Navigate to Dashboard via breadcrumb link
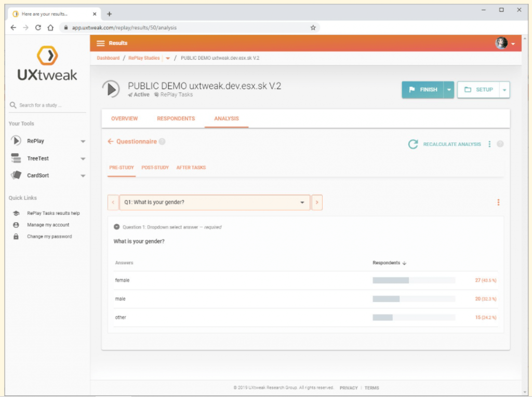This screenshot has width=532, height=397. pos(108,58)
